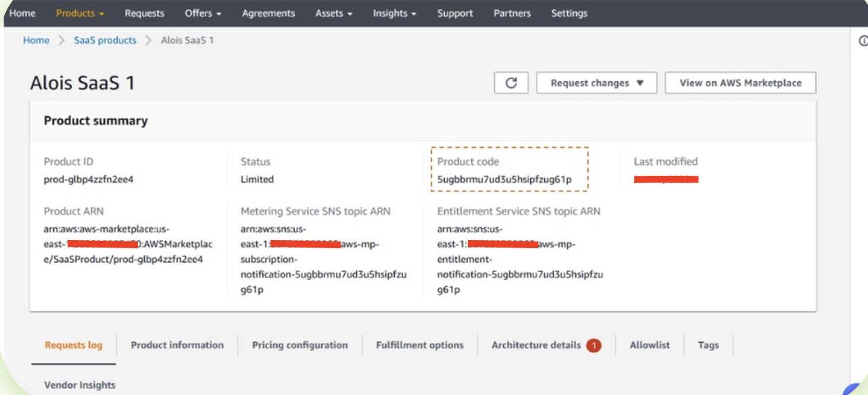
Task: Open the Requests menu item
Action: coord(145,13)
